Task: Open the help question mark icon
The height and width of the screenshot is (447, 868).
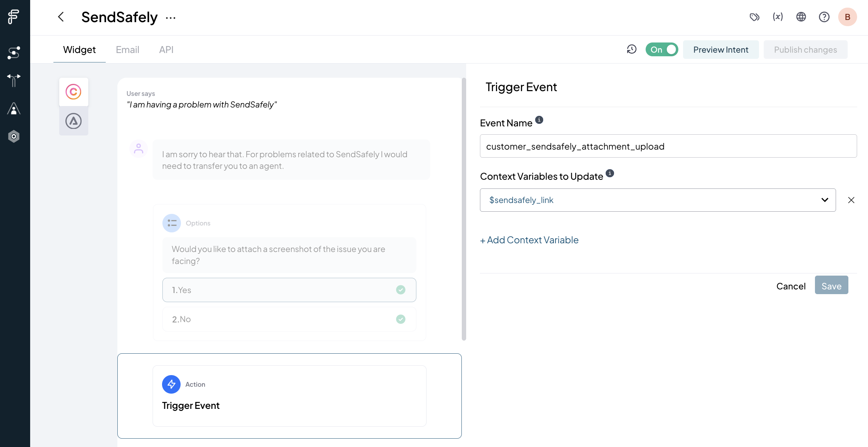Action: pyautogui.click(x=824, y=17)
